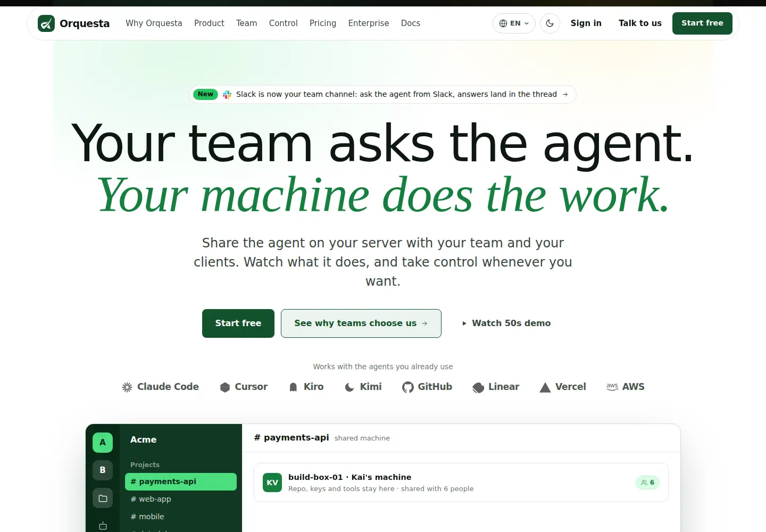Switch to workspace B in sidebar
This screenshot has height=532, width=766.
pos(103,470)
